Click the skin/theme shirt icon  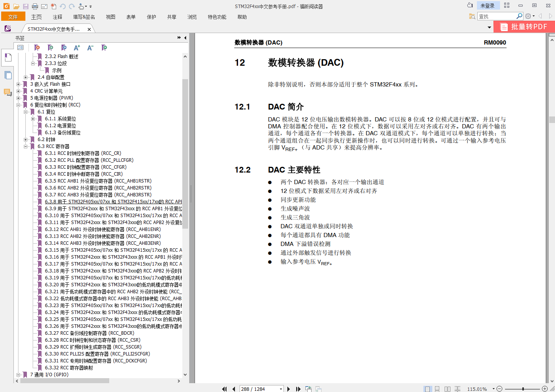(470, 5)
